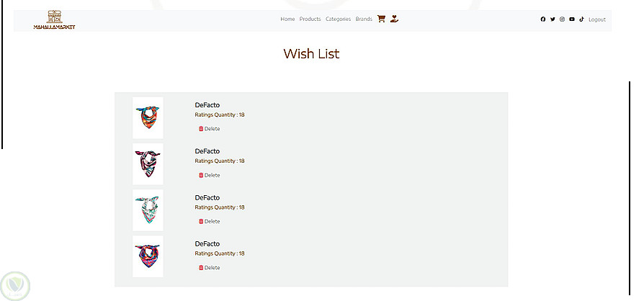Delete the second DeFacto wish list item

[x=209, y=175]
